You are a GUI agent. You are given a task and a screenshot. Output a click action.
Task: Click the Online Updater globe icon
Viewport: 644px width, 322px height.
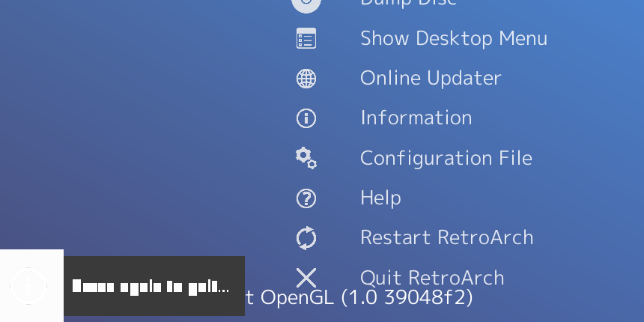(306, 79)
